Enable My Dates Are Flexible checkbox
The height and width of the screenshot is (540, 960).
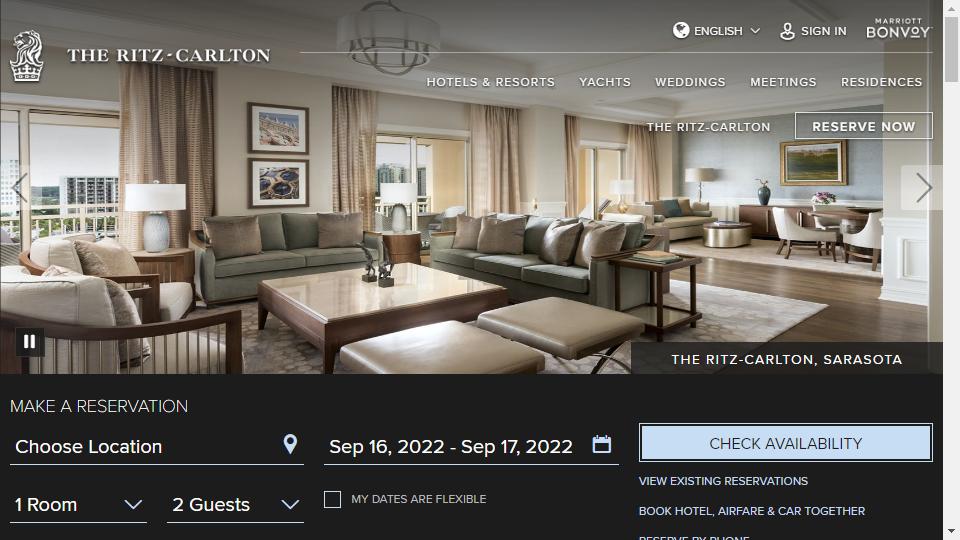tap(332, 500)
